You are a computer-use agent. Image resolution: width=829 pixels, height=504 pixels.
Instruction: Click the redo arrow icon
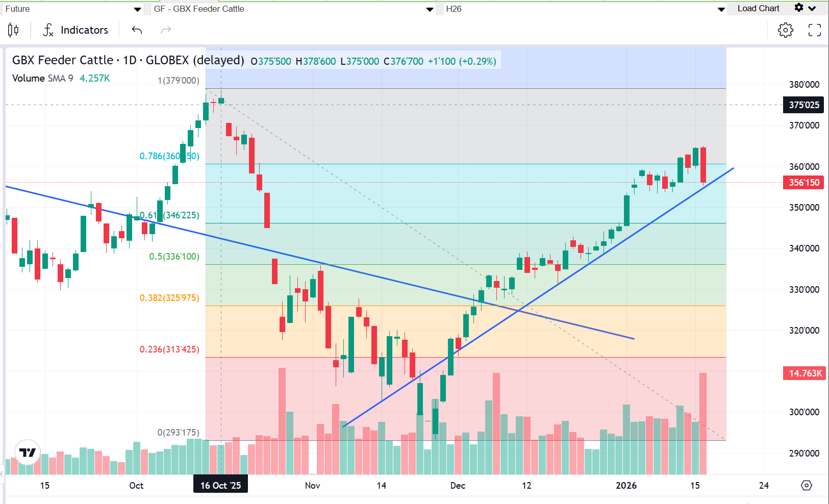click(166, 30)
